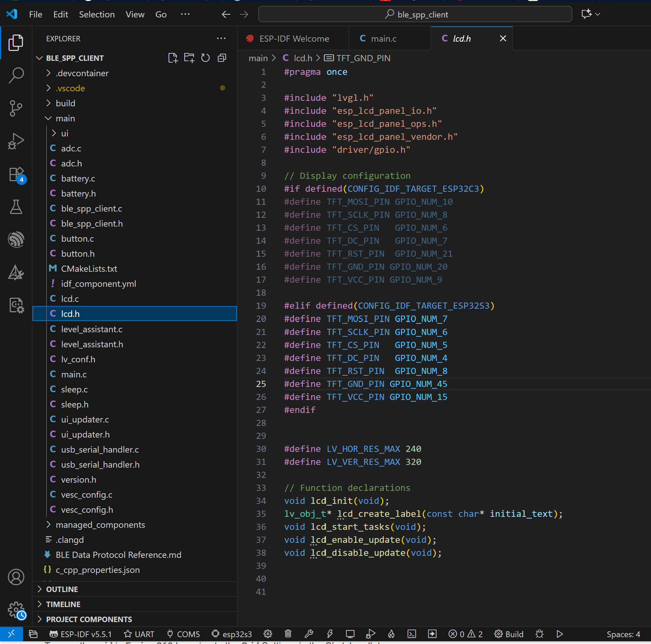Select COM5 serial port in status bar
This screenshot has height=644, width=651.
coord(183,634)
